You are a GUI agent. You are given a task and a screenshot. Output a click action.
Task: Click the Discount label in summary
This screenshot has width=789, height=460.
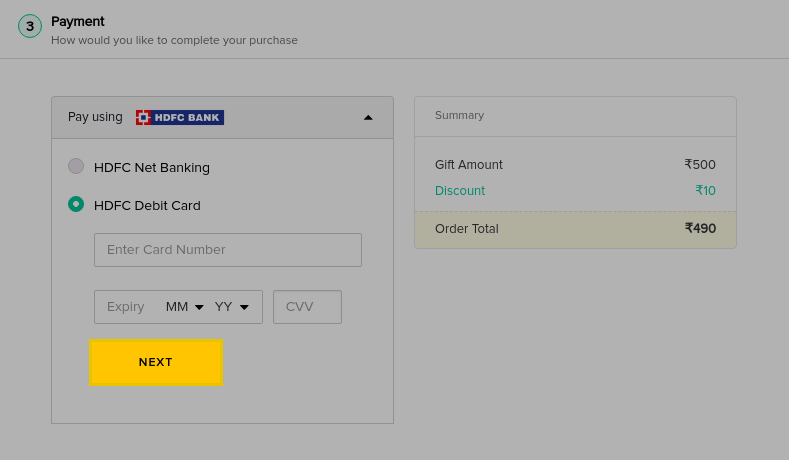tap(460, 191)
